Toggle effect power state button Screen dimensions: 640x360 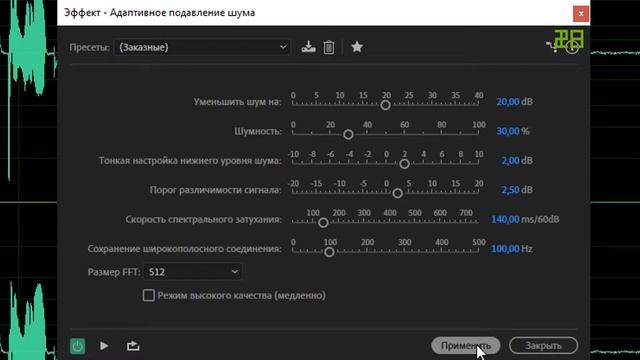click(x=78, y=346)
